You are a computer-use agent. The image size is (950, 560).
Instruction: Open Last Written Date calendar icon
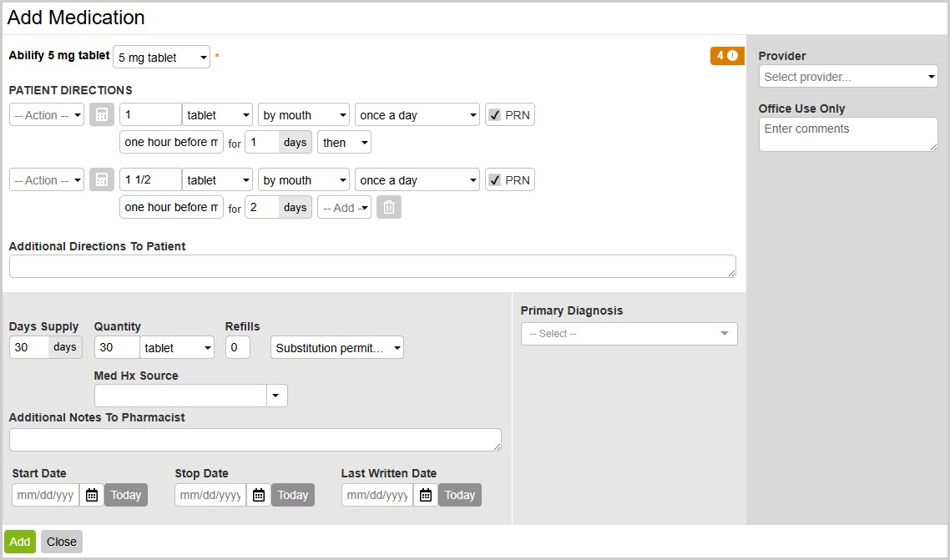click(426, 495)
